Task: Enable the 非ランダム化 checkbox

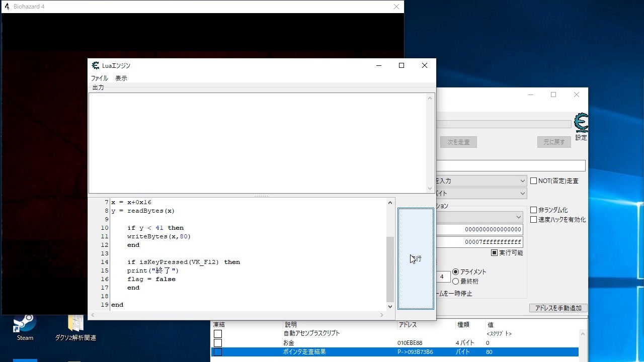Action: click(x=534, y=210)
